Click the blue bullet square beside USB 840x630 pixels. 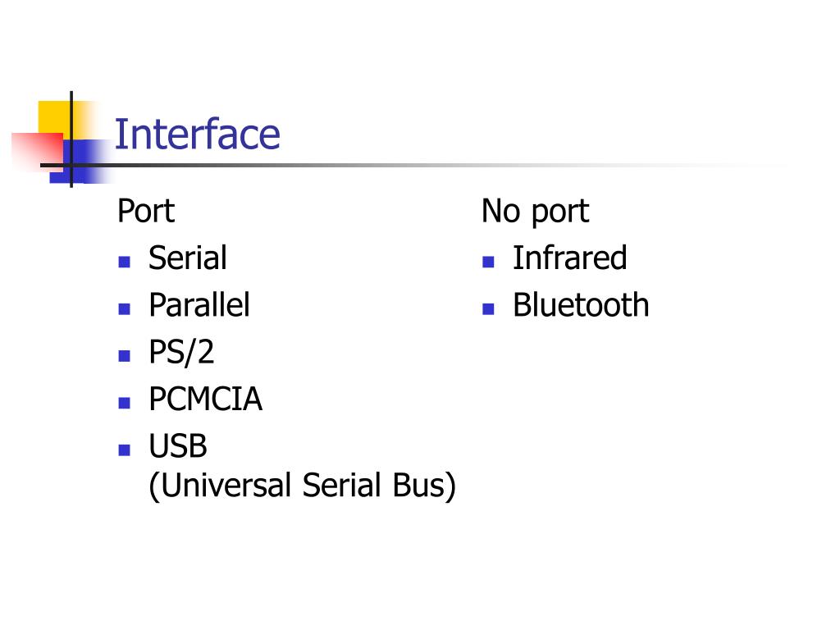click(x=125, y=450)
